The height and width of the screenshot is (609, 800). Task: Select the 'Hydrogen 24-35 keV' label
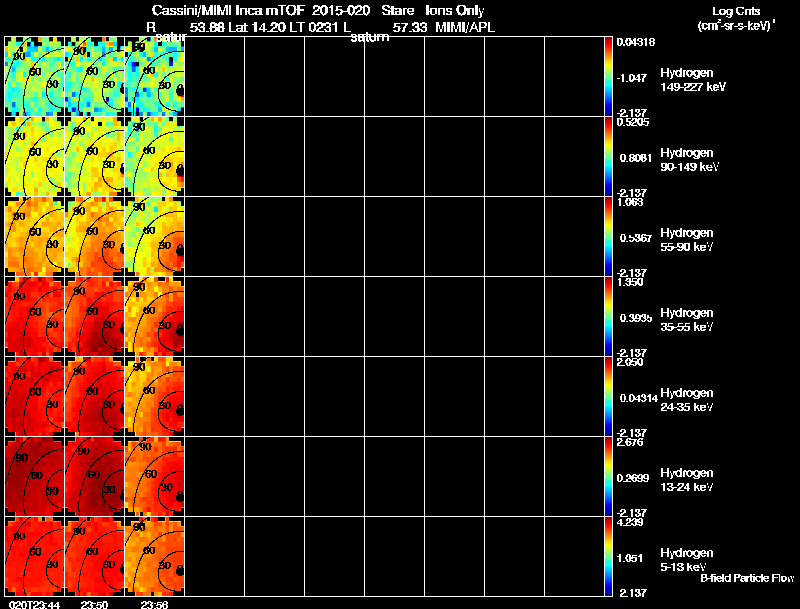click(687, 400)
